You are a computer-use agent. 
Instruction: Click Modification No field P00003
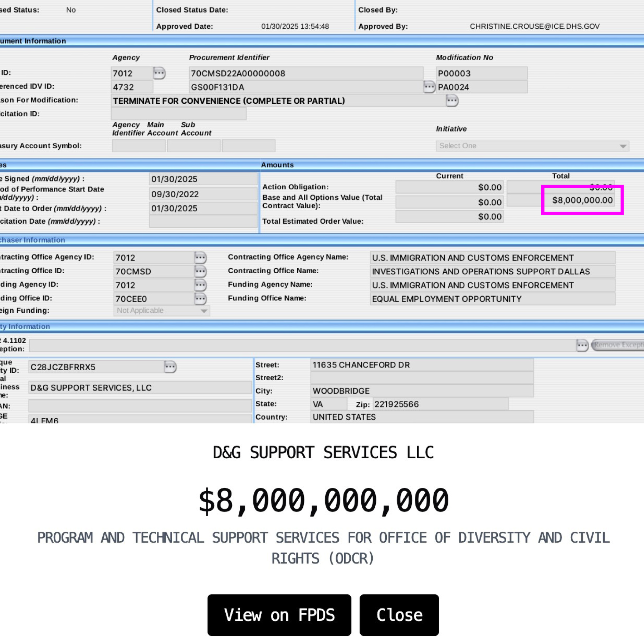pos(481,73)
